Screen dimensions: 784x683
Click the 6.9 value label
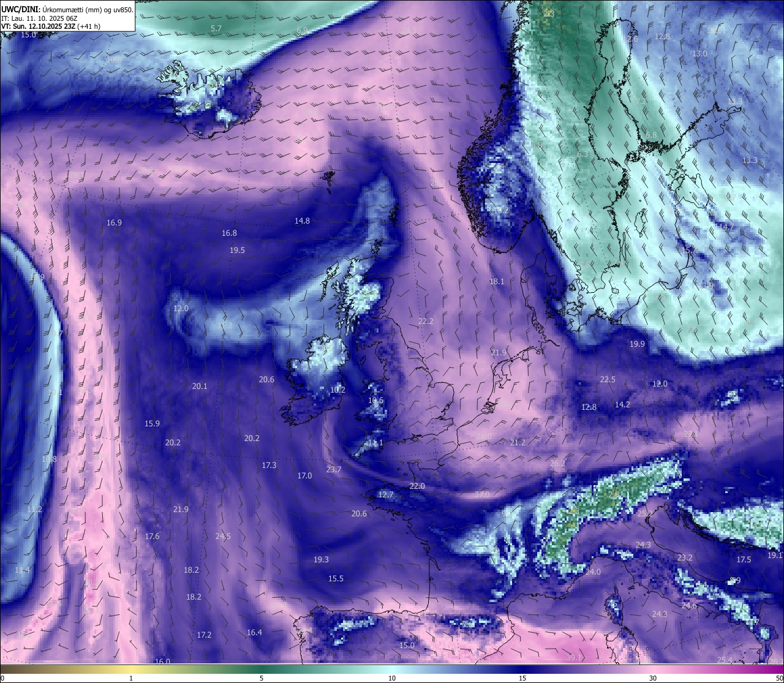tap(302, 30)
